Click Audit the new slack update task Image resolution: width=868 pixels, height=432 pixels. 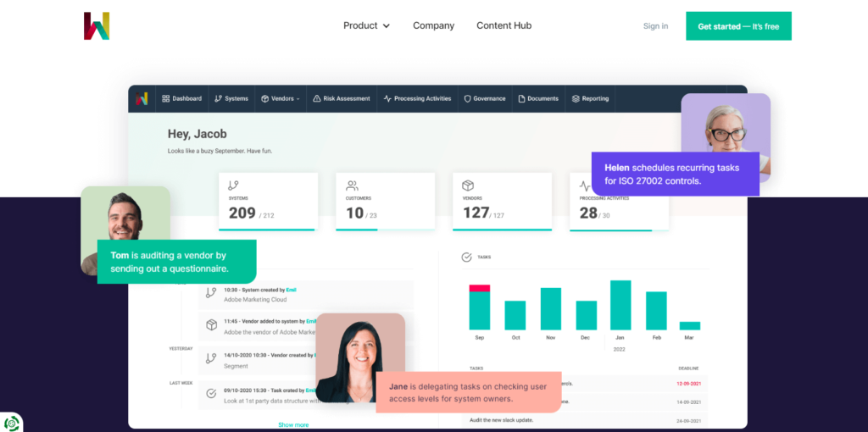click(501, 420)
